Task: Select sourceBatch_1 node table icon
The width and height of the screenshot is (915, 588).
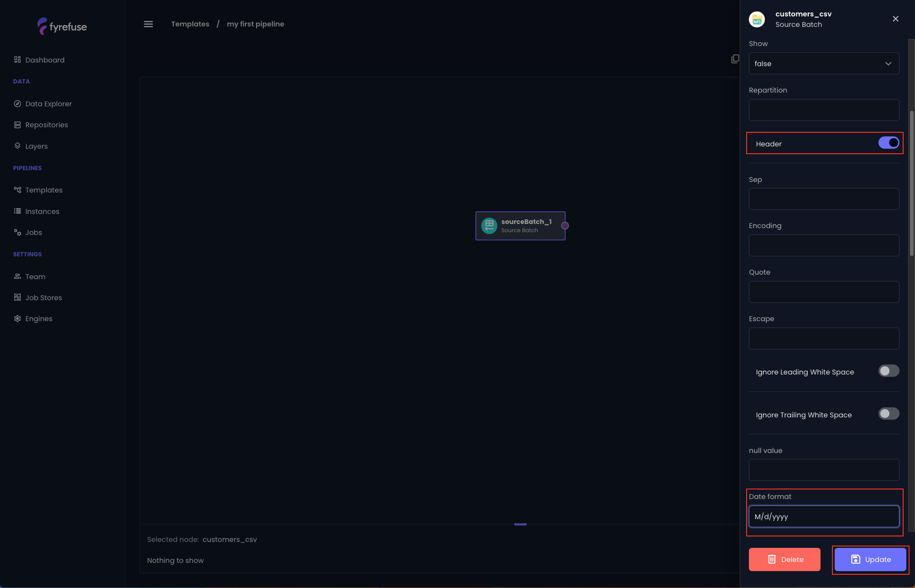Action: [x=489, y=225]
